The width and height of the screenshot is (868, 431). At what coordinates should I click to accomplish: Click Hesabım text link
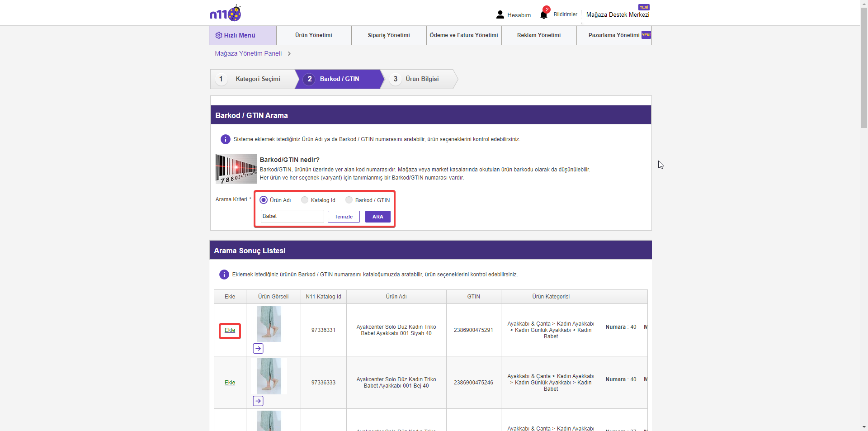pyautogui.click(x=519, y=15)
